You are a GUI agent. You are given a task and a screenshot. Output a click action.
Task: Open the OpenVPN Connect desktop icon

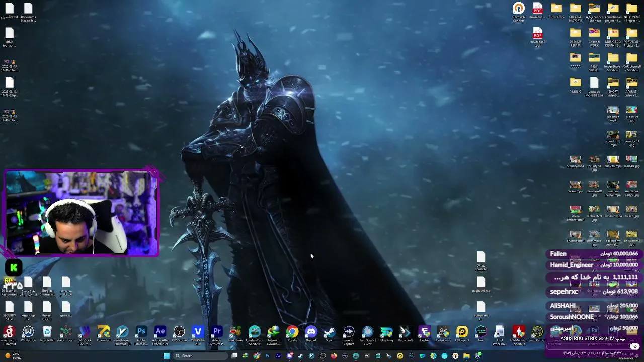[x=519, y=12]
